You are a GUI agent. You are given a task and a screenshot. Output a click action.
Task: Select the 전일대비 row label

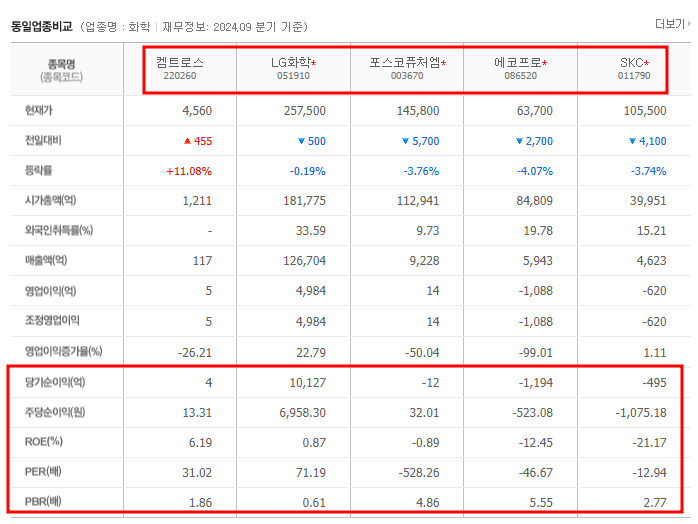(x=43, y=140)
